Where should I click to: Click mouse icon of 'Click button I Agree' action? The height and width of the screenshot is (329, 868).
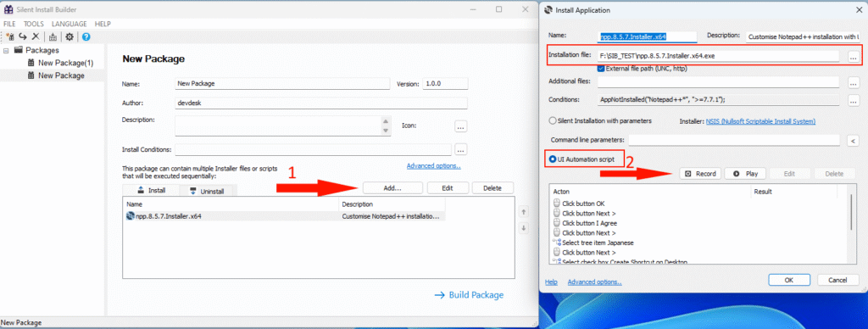pos(557,223)
